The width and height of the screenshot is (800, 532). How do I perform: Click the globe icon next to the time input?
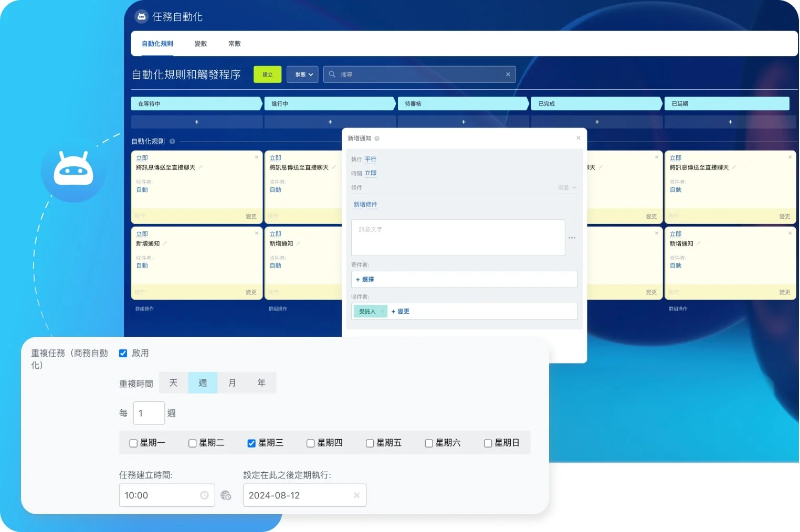coord(226,495)
